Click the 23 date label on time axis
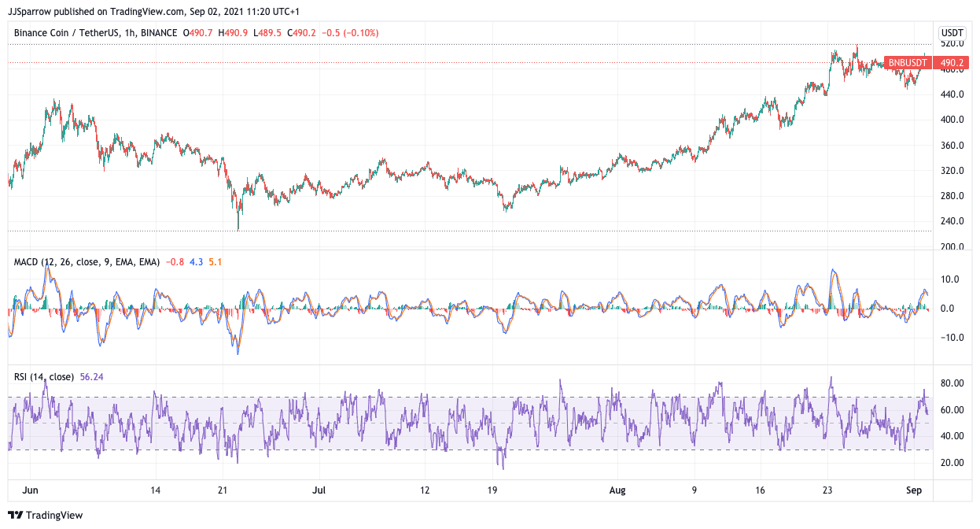This screenshot has height=529, width=980. point(828,490)
